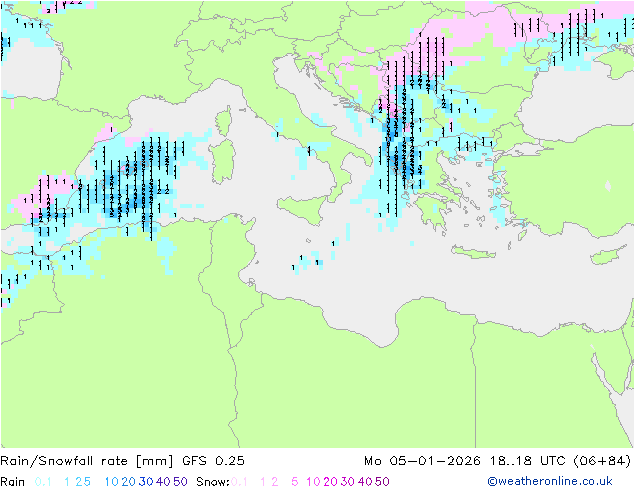
Task: Click the '18..18 UTC' time label
Action: click(x=528, y=461)
